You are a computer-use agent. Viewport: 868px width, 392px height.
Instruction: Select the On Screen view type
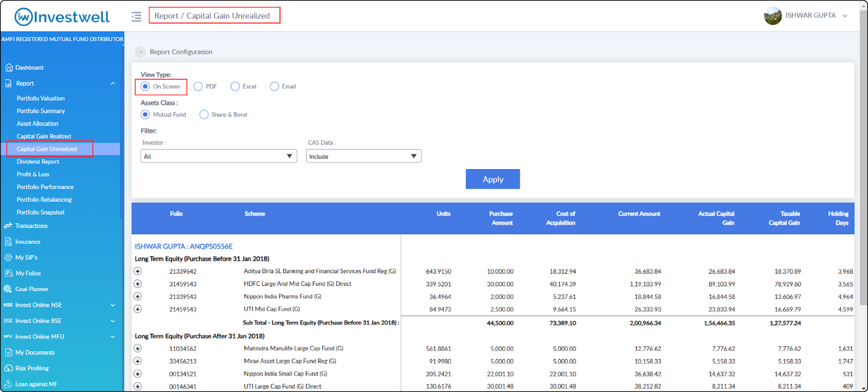click(x=145, y=86)
